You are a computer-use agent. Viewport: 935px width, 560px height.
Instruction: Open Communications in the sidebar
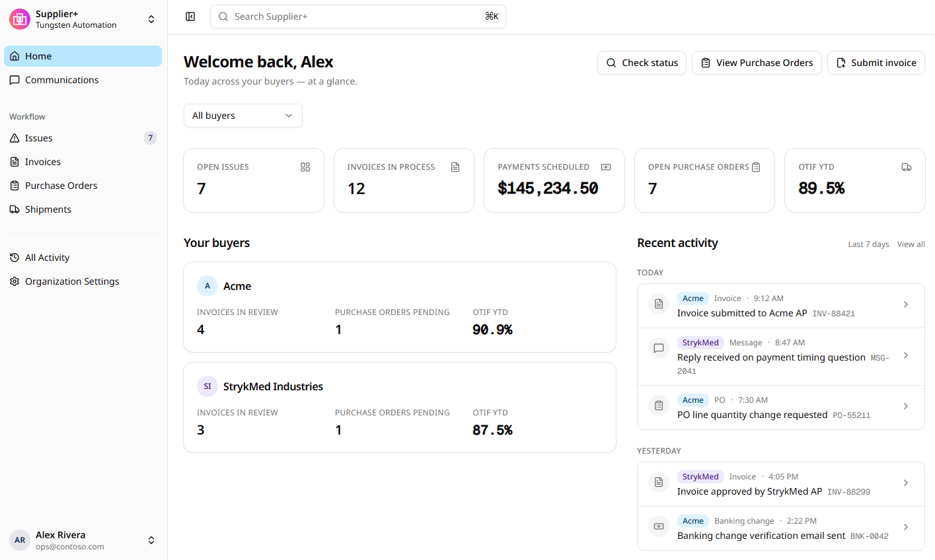click(83, 80)
